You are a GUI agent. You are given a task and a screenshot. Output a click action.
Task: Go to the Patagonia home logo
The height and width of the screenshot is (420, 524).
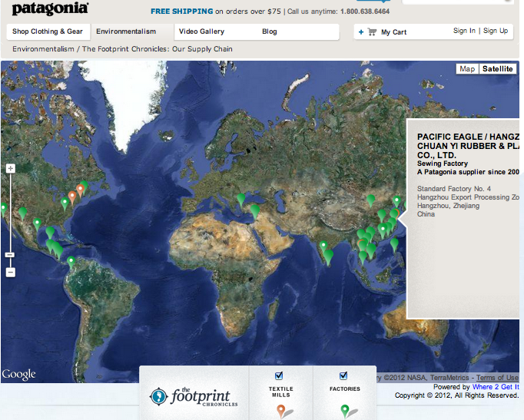(x=50, y=8)
